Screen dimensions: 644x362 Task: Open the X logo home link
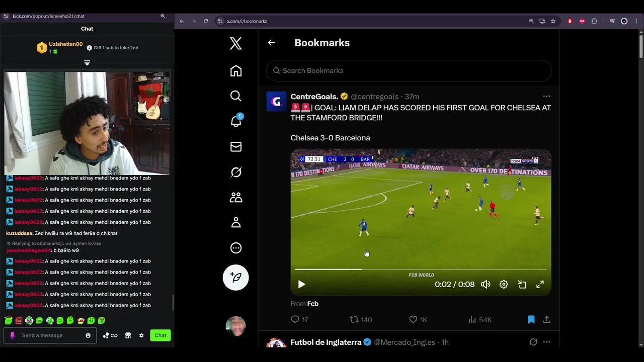[x=235, y=43]
